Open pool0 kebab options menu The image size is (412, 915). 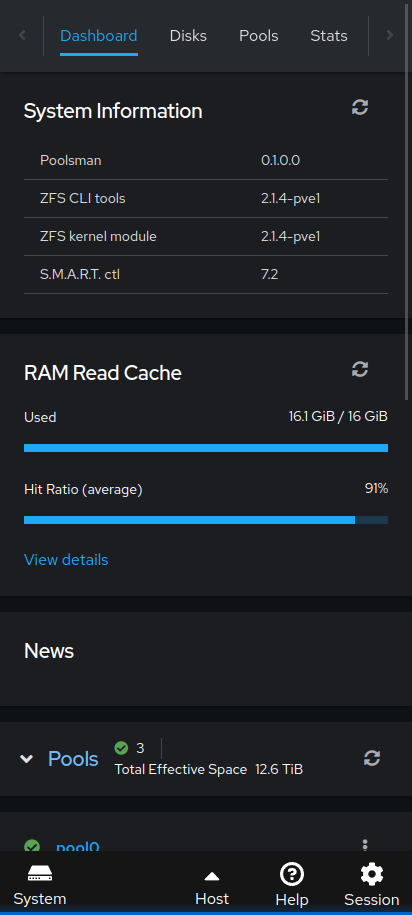365,845
